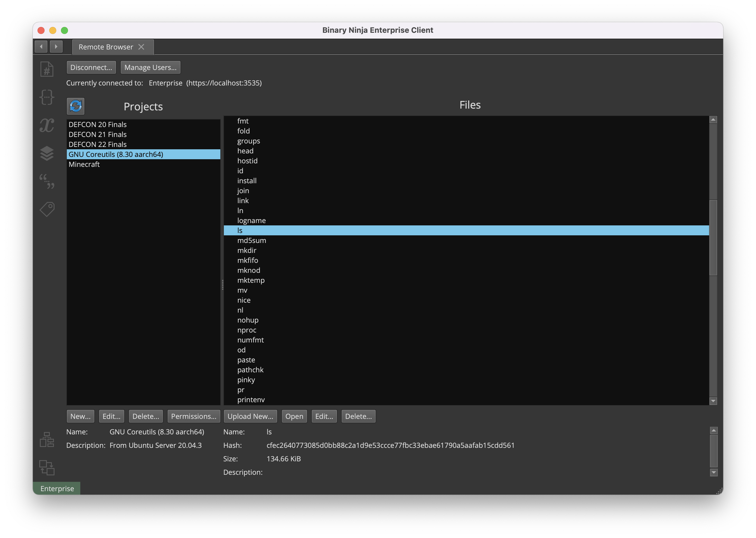756x538 pixels.
Task: Open Manage Users dialog
Action: [150, 67]
